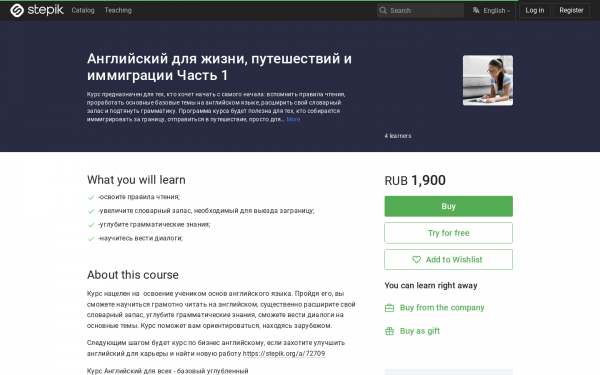Click the Try for free button

448,233
